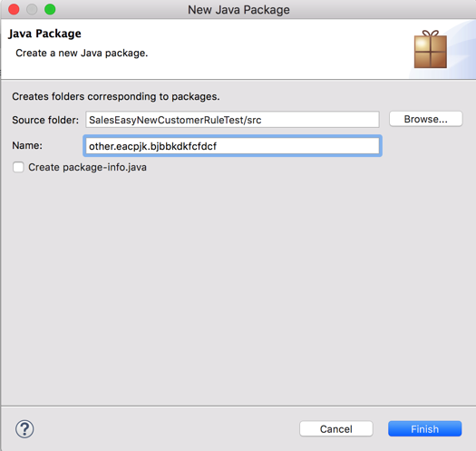
Task: Open the help question mark icon
Action: pos(24,429)
